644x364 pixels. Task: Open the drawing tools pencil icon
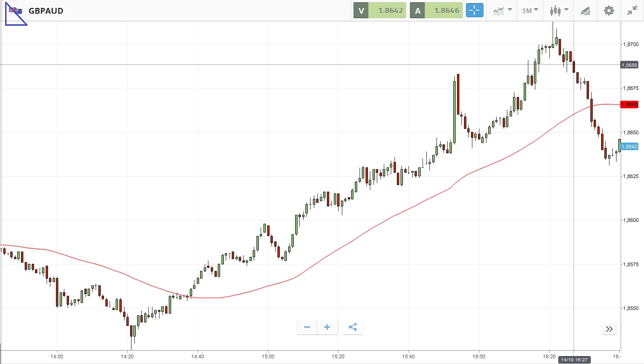pyautogui.click(x=585, y=10)
